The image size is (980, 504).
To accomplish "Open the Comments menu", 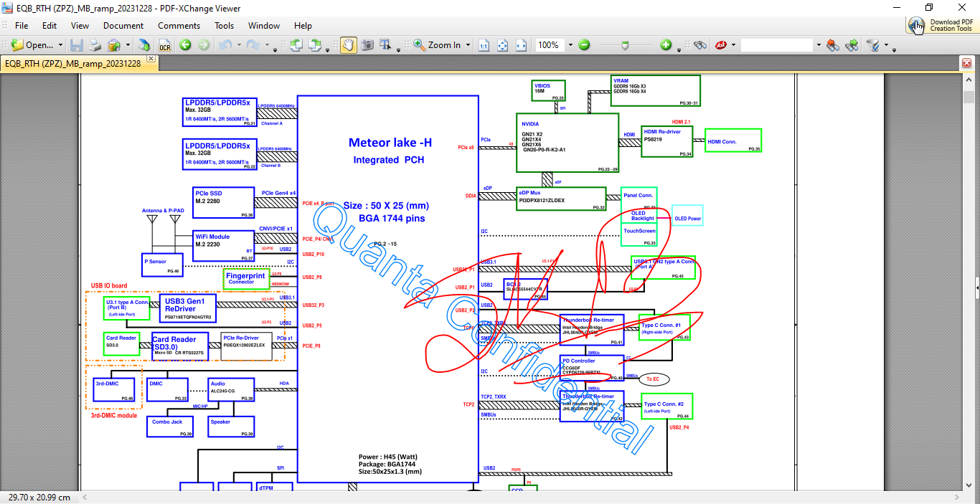I will pyautogui.click(x=179, y=25).
